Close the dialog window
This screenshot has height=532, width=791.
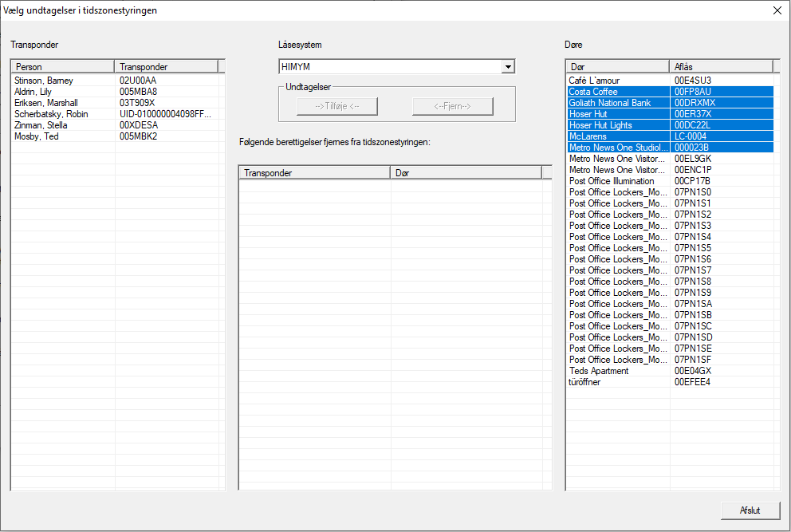pyautogui.click(x=777, y=10)
